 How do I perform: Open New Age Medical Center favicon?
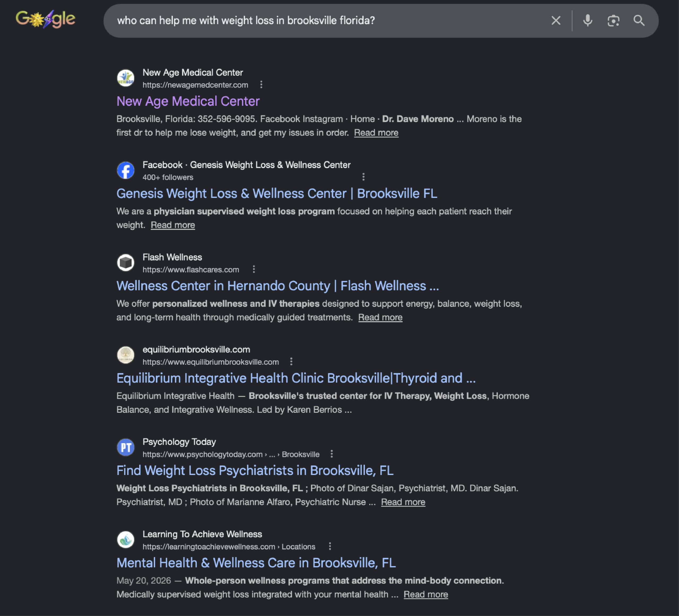(126, 78)
